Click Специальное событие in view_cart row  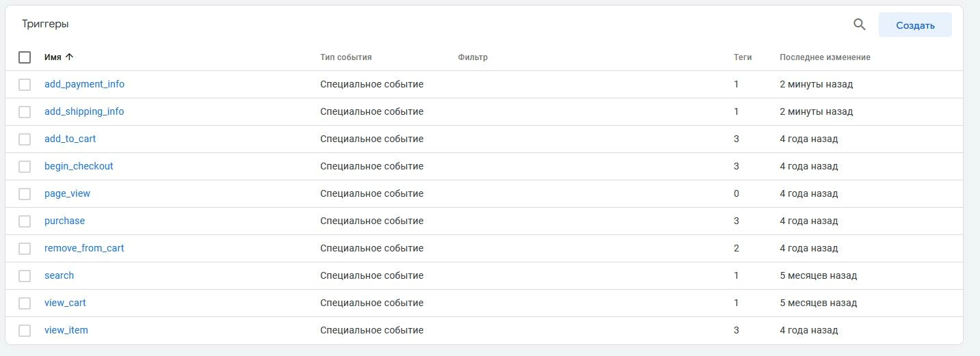(372, 303)
